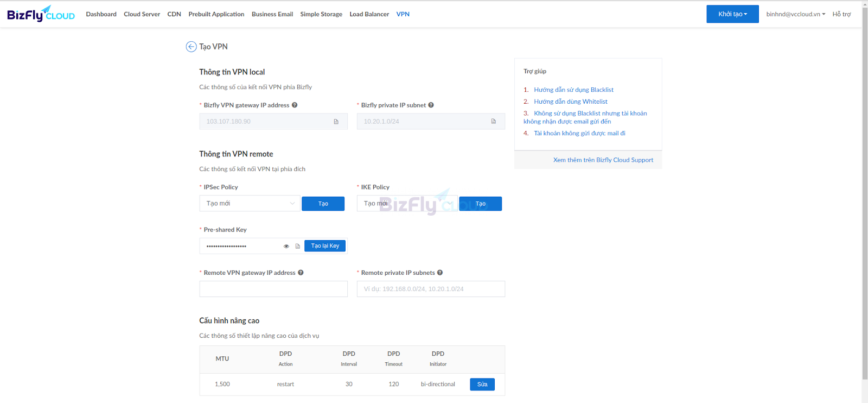The width and height of the screenshot is (868, 403).
Task: Show help for Remote private IP subnets
Action: coord(440,273)
